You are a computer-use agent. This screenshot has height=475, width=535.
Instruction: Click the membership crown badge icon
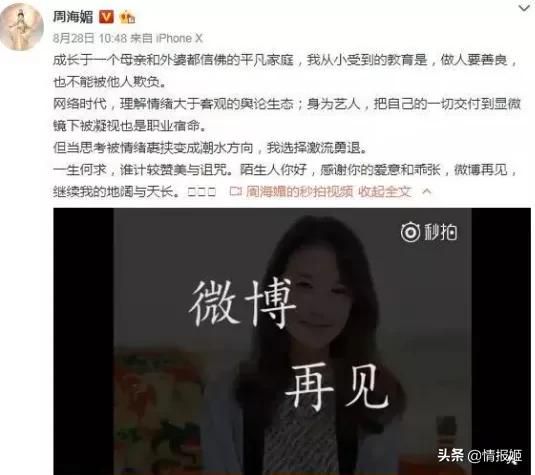click(127, 16)
